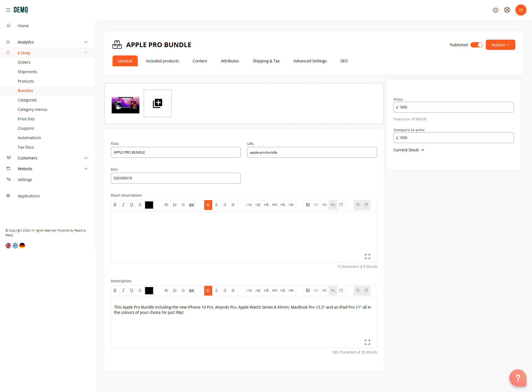
Task: Toggle Underline in Short description toolbar
Action: point(132,205)
